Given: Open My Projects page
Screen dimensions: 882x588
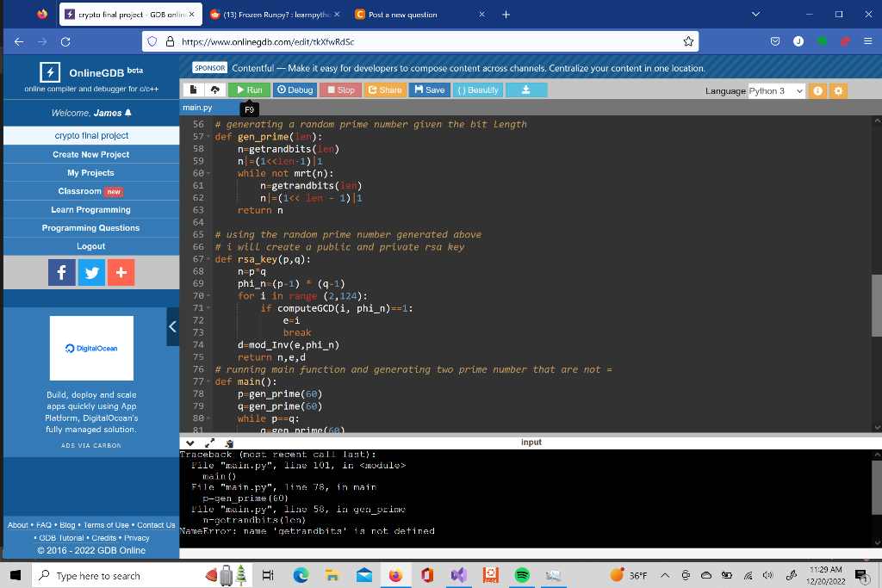Looking at the screenshot, I should [x=91, y=173].
